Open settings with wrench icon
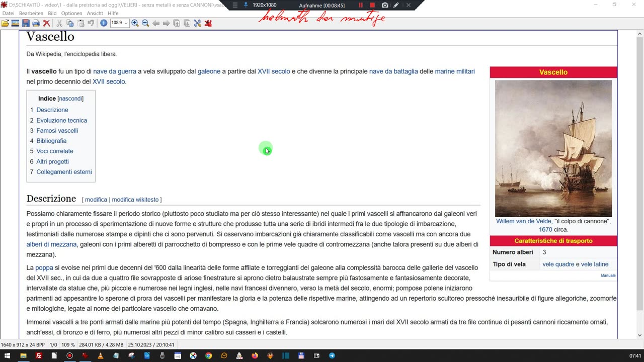The width and height of the screenshot is (644, 362). pyautogui.click(x=197, y=23)
